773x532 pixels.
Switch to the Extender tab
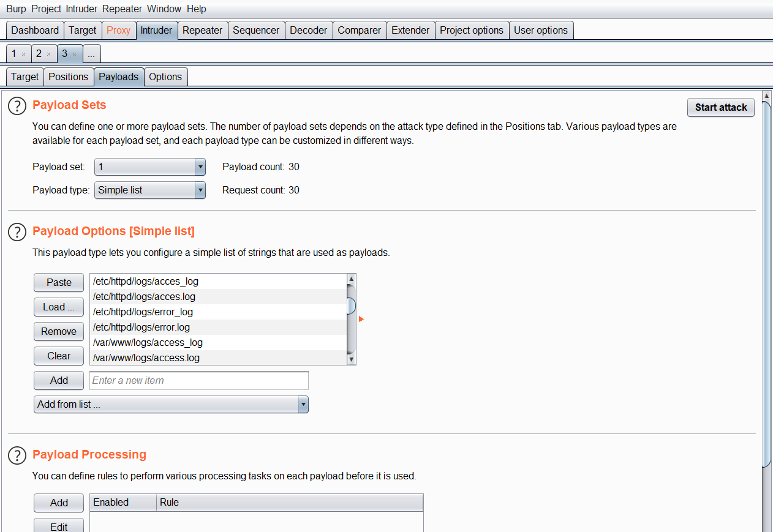coord(410,30)
